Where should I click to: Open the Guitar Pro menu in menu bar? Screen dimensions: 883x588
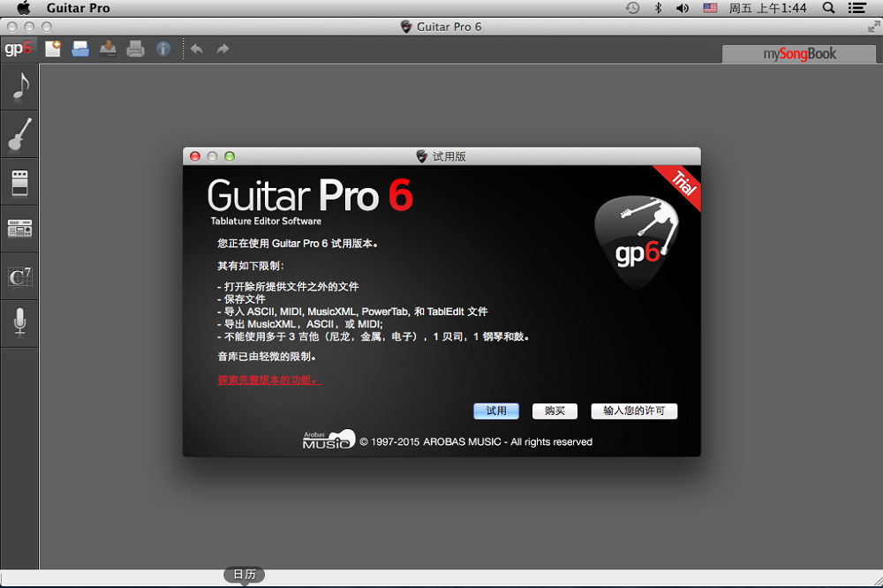79,8
